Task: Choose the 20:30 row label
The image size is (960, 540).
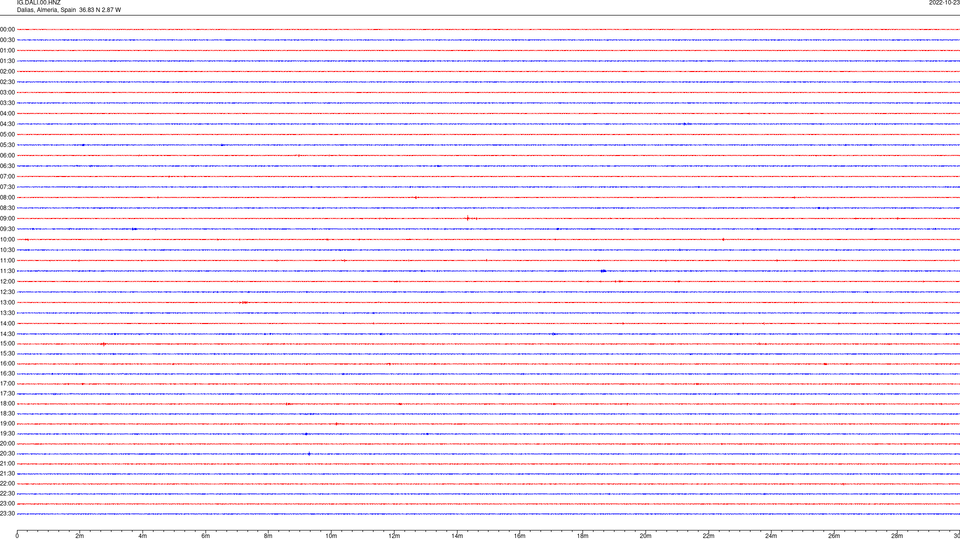Action: click(x=7, y=454)
